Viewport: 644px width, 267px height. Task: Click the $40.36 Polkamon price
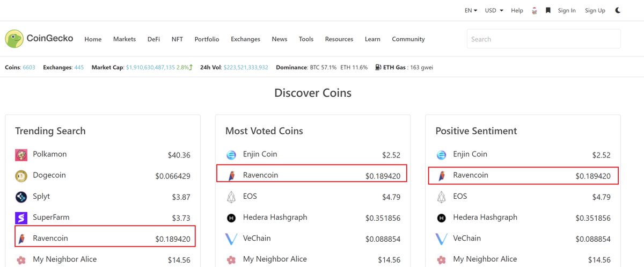click(x=179, y=155)
